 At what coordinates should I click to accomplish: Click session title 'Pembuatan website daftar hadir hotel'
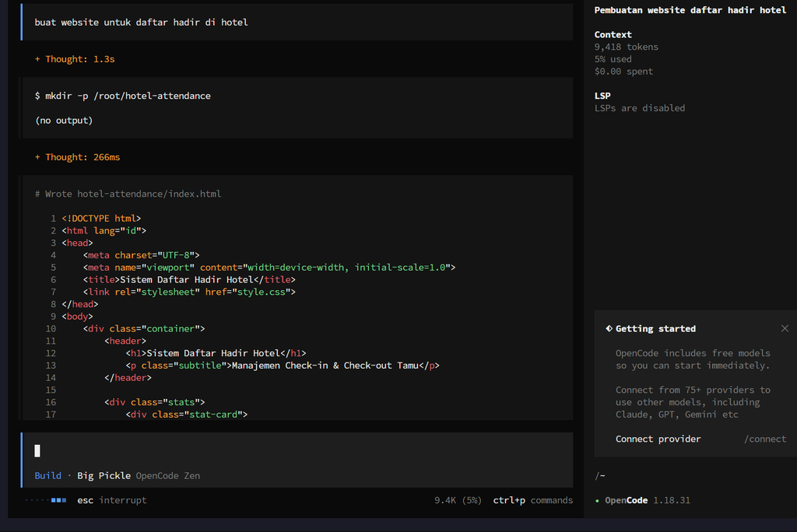(x=690, y=10)
